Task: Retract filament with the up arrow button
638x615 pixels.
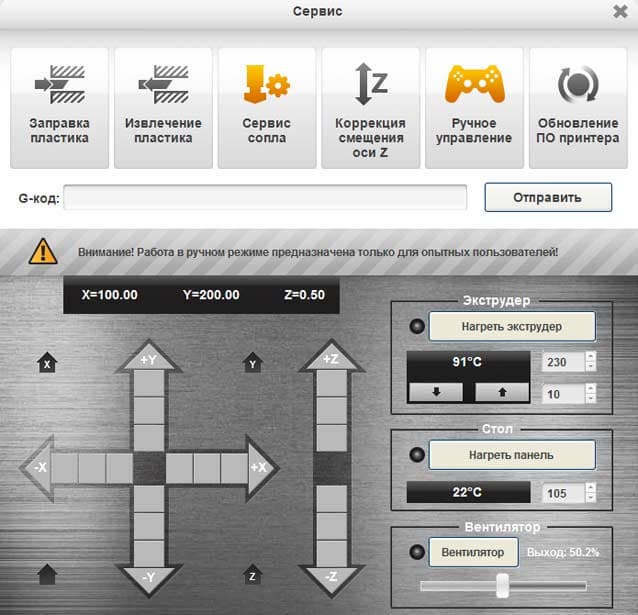Action: (x=503, y=392)
